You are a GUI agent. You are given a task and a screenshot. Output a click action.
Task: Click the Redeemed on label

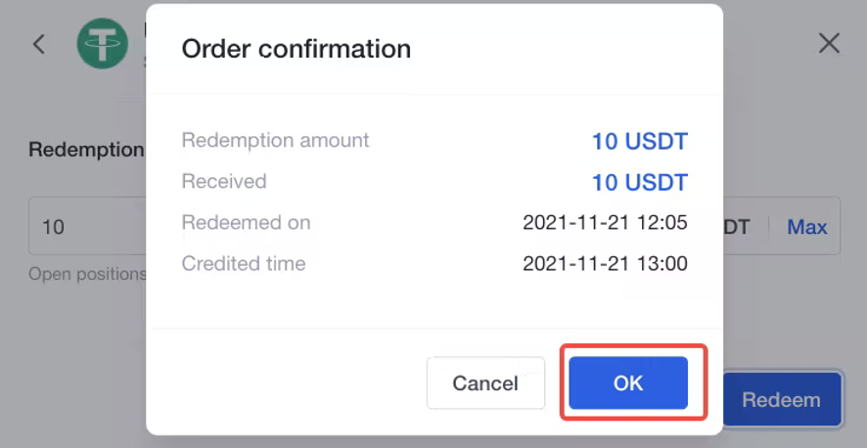[x=246, y=222]
